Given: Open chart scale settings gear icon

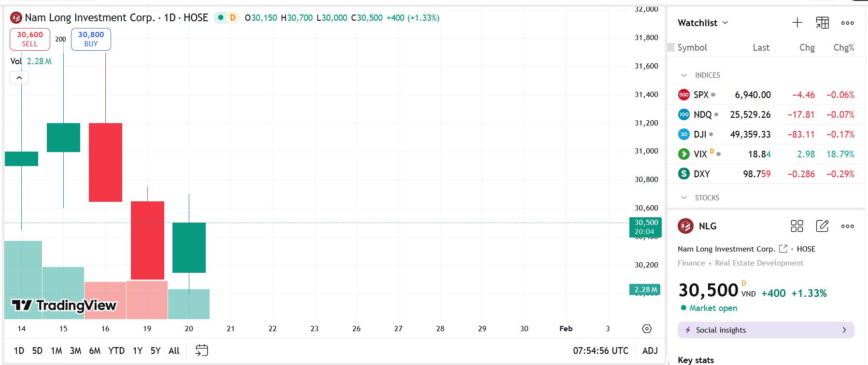Looking at the screenshot, I should tap(647, 329).
